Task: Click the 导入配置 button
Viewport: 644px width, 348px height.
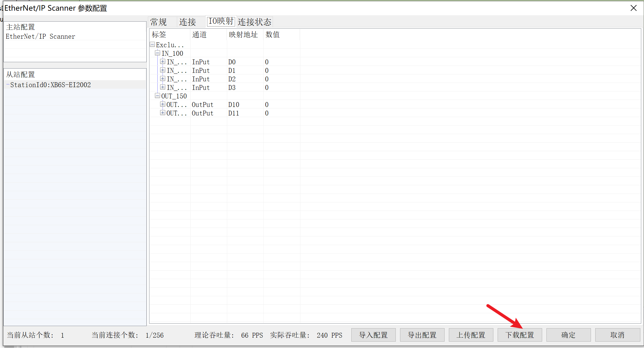Action: pyautogui.click(x=374, y=335)
